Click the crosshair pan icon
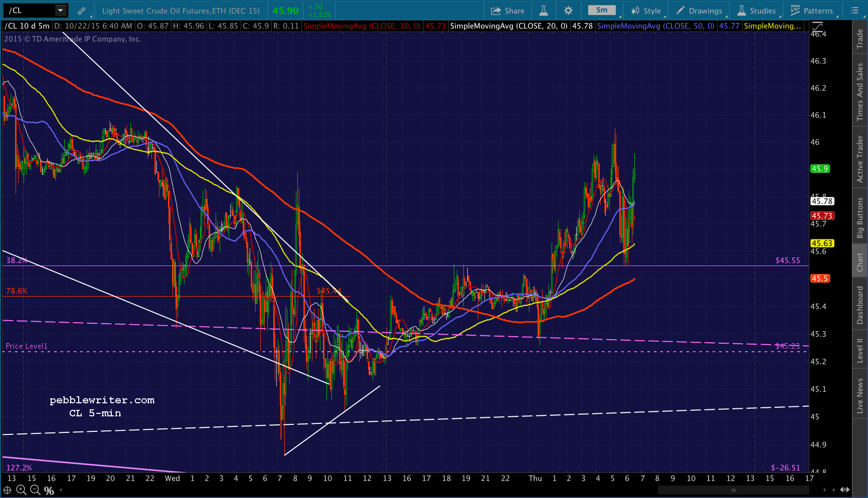 (x=8, y=490)
